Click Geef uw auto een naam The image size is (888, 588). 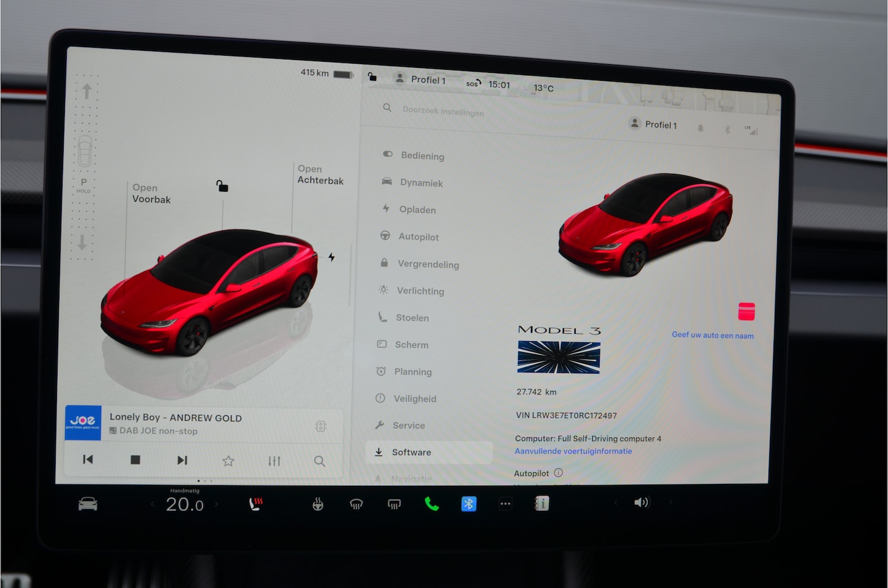712,335
